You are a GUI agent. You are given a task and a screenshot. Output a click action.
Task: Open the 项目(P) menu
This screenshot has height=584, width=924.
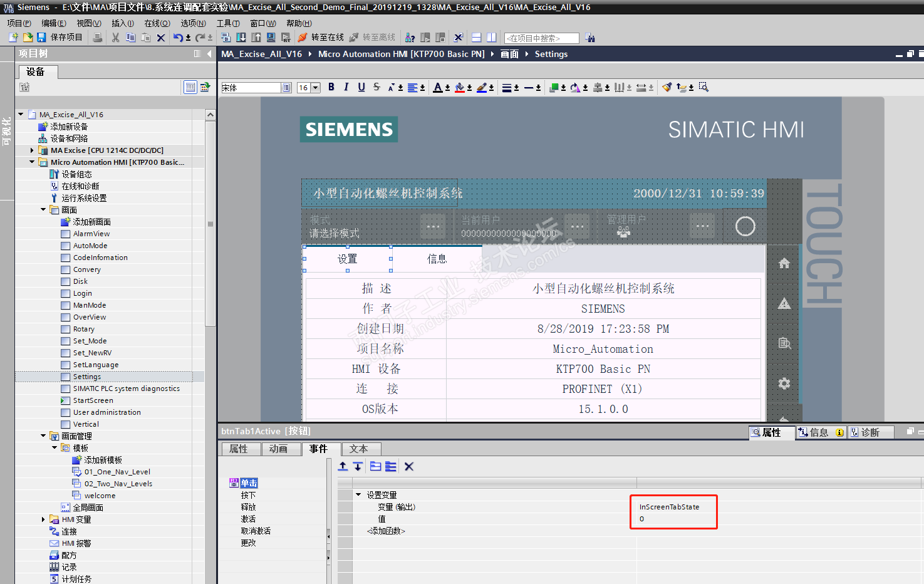pyautogui.click(x=19, y=23)
